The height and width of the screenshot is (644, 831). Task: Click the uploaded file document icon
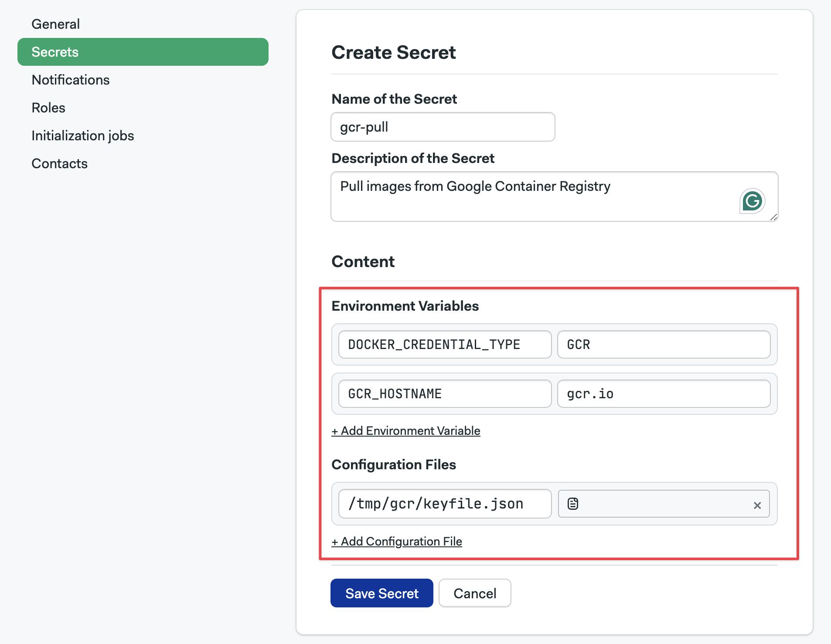pos(573,504)
